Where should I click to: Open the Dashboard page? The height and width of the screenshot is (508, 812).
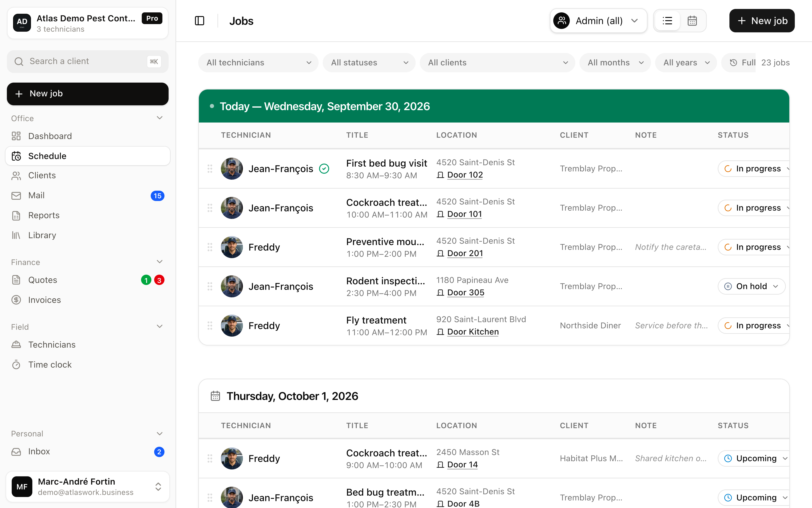pos(88,136)
